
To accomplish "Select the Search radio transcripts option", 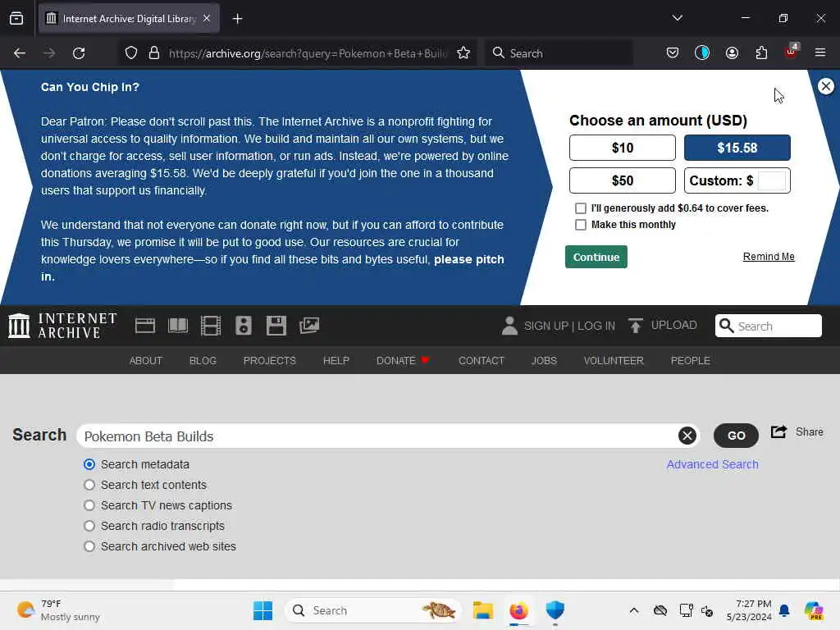I will coord(89,526).
